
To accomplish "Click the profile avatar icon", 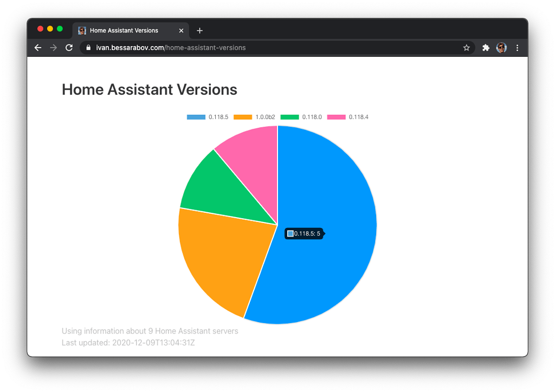I will 501,48.
